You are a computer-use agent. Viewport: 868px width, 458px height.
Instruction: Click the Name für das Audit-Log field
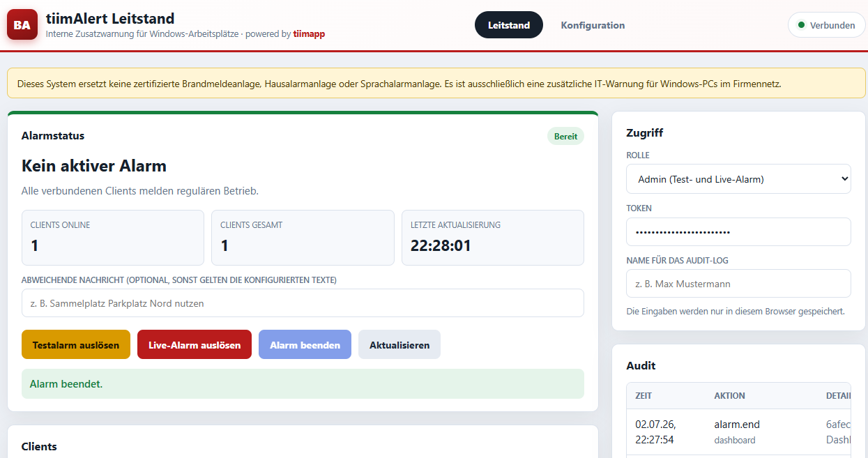pos(738,284)
